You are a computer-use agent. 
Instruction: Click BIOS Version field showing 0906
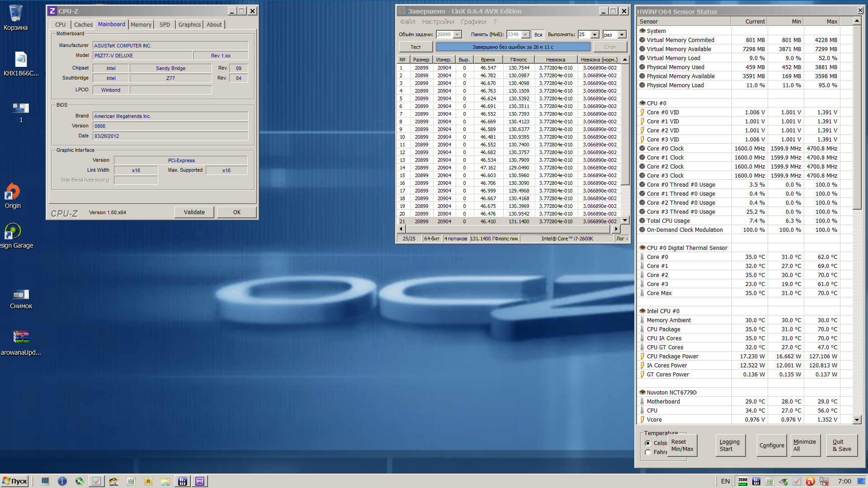[x=170, y=126]
